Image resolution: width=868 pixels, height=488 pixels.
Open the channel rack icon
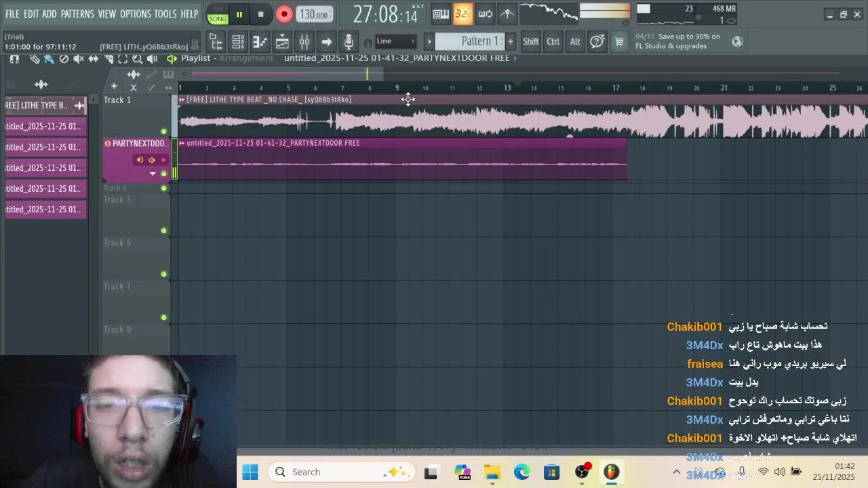pos(238,42)
